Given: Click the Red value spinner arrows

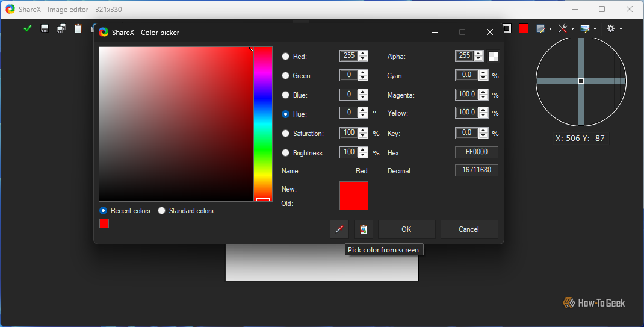Looking at the screenshot, I should coord(363,56).
